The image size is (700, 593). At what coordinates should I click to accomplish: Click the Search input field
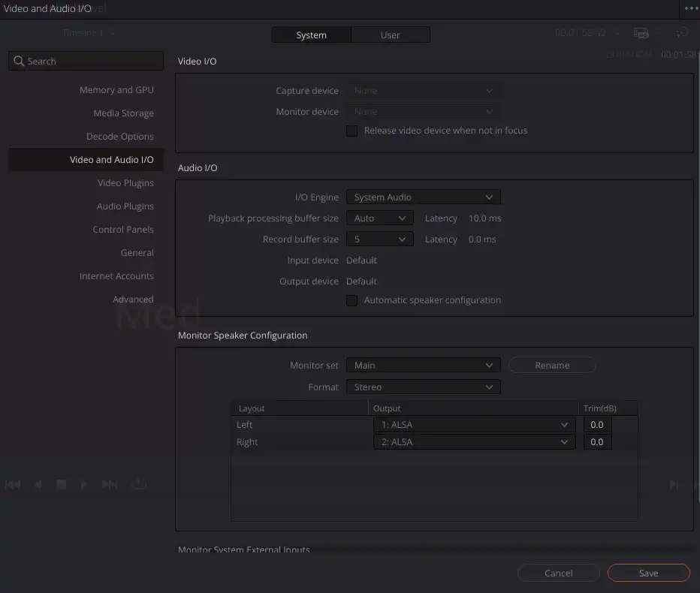pyautogui.click(x=86, y=61)
